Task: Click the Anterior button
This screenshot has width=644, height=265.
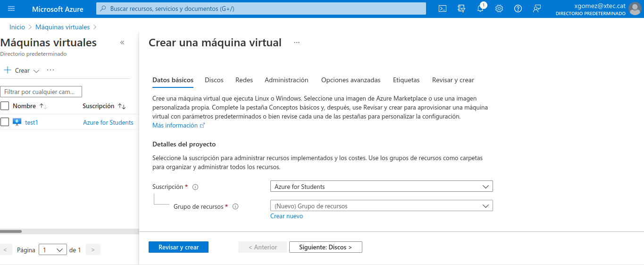Action: tap(262, 247)
